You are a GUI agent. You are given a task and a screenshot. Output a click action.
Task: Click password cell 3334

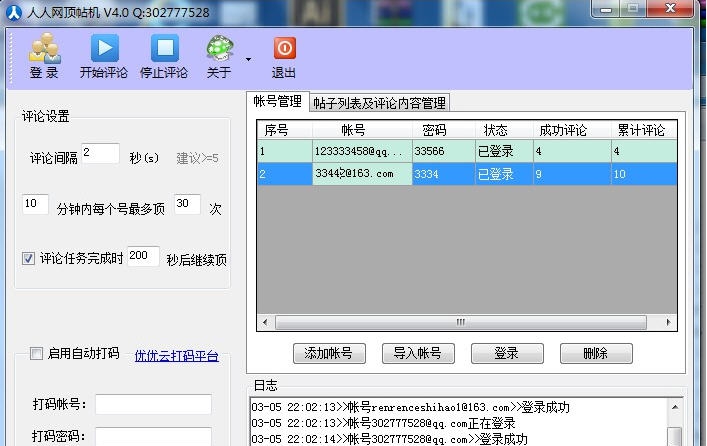pyautogui.click(x=443, y=174)
